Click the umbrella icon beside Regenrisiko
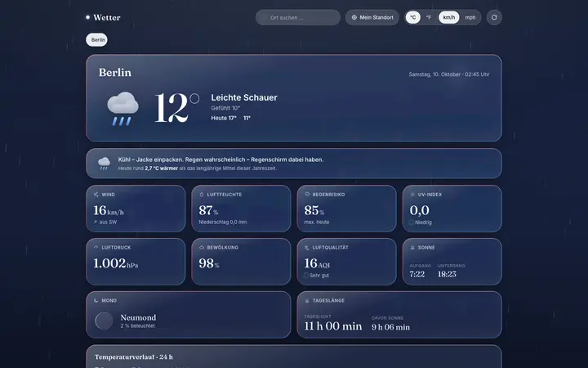Viewport: 588px width, 368px height. 307,194
